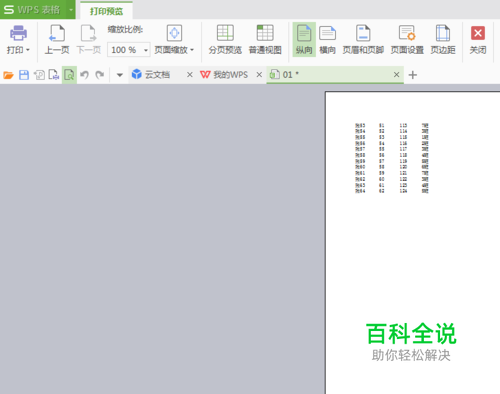Click the previewed page table data

click(392, 158)
